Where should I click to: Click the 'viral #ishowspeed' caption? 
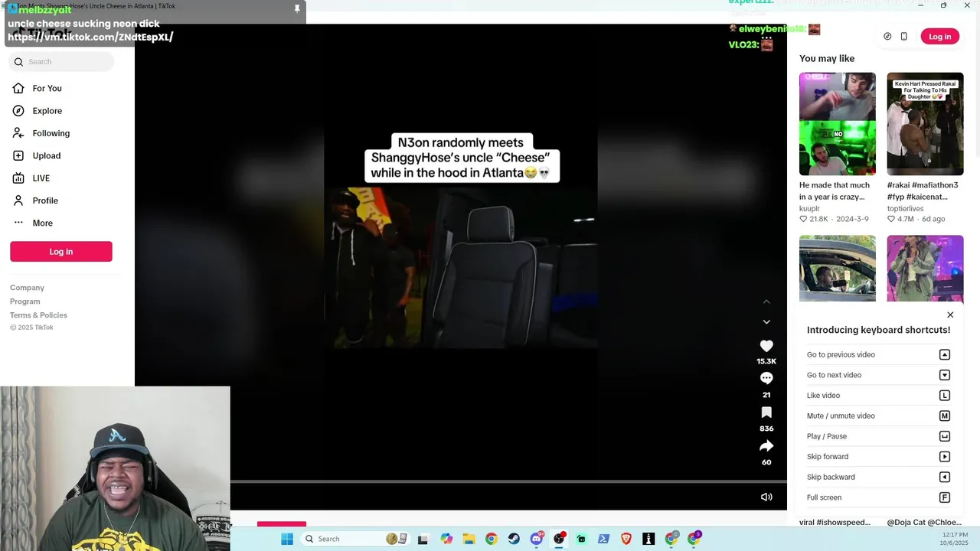(x=835, y=522)
